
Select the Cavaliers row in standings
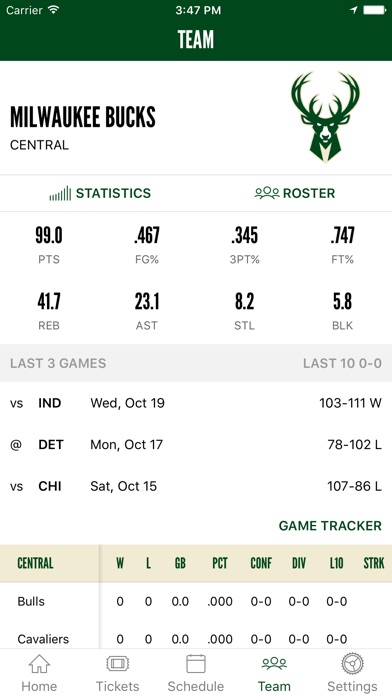coord(196,639)
